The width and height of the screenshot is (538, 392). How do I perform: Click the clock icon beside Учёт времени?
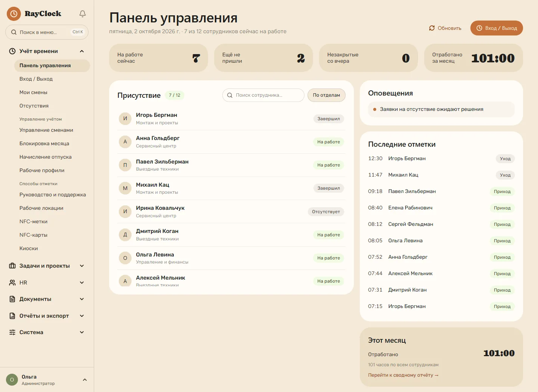pyautogui.click(x=12, y=51)
